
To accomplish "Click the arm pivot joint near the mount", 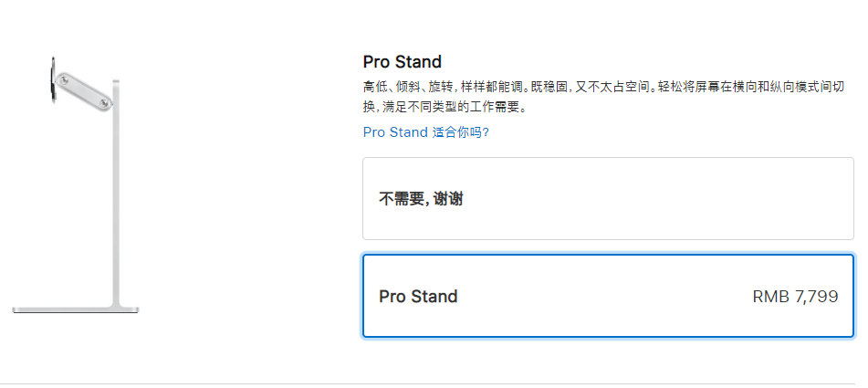I will pyautogui.click(x=62, y=82).
